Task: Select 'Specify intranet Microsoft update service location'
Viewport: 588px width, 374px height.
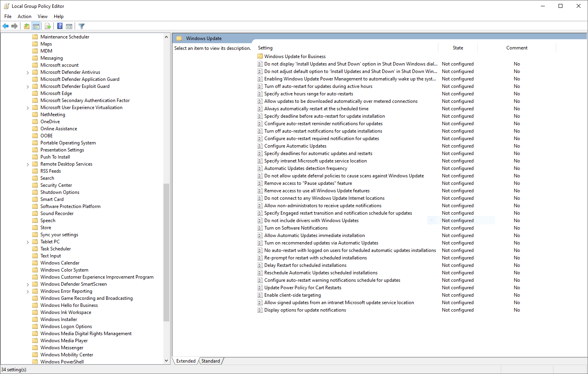Action: click(315, 161)
